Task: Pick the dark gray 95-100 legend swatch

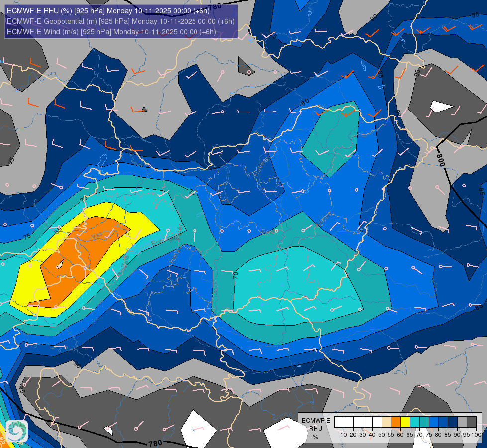Action: pyautogui.click(x=472, y=422)
